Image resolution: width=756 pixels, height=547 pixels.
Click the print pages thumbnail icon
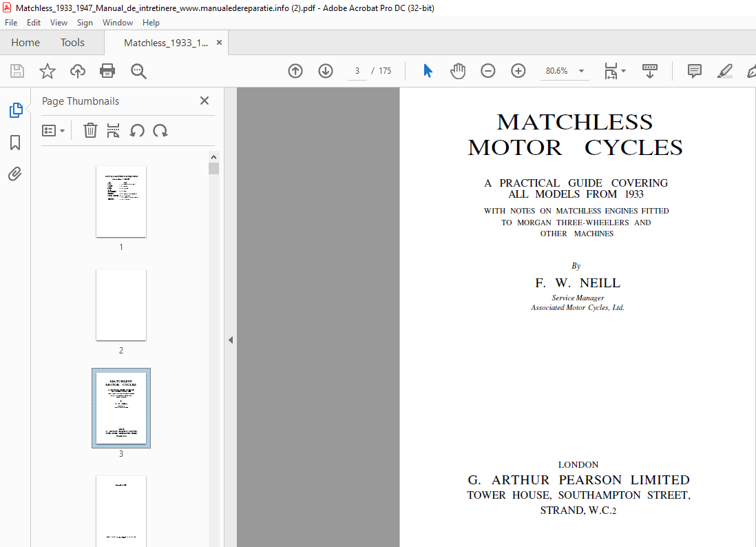point(114,130)
